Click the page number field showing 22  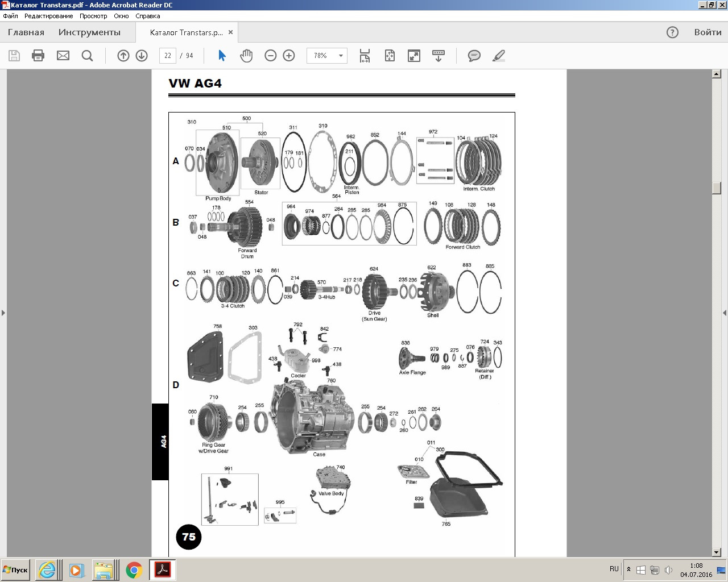pyautogui.click(x=167, y=56)
